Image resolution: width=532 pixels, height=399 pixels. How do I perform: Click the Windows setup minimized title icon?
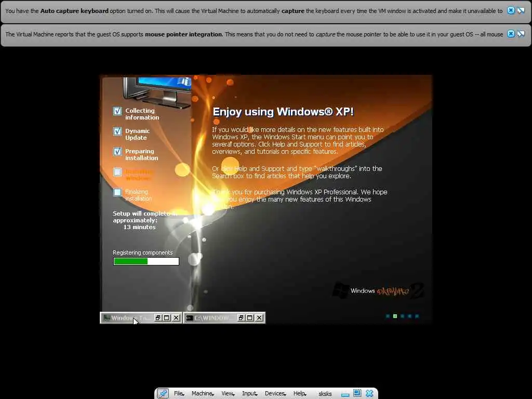tap(107, 318)
